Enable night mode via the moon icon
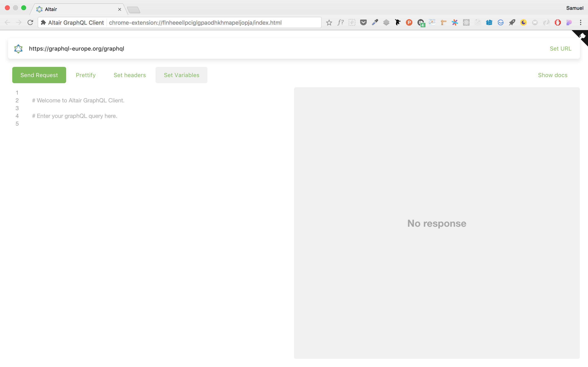Image resolution: width=588 pixels, height=367 pixels. (x=523, y=22)
